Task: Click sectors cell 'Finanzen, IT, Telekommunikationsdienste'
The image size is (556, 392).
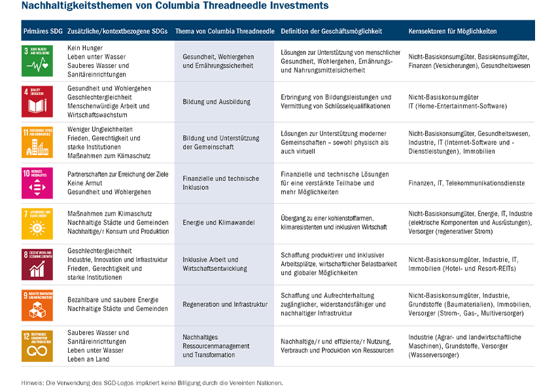Action: click(x=466, y=183)
